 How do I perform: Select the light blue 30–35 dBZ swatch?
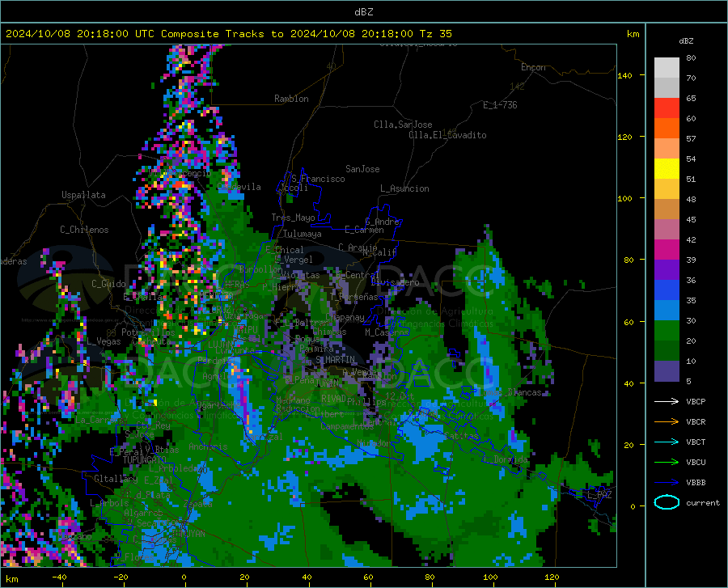(x=667, y=311)
